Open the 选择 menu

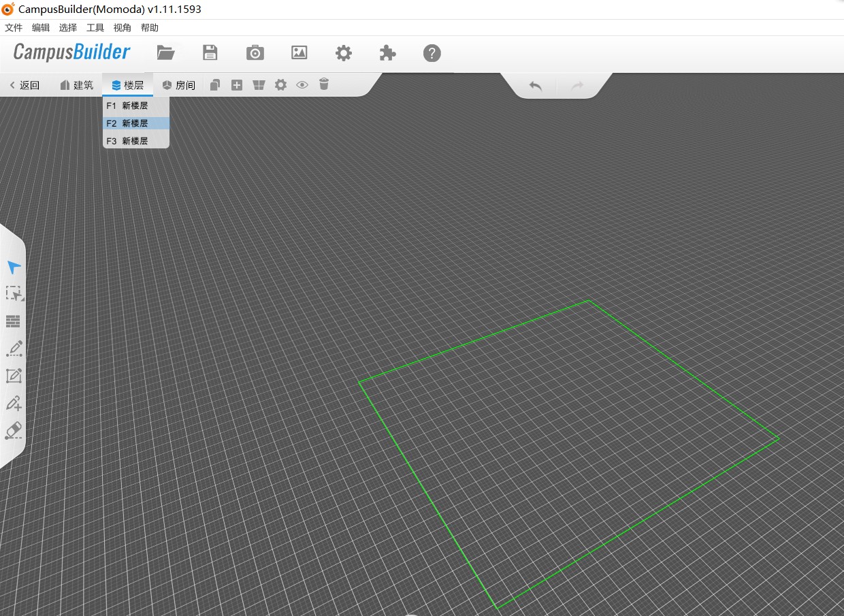pos(68,28)
